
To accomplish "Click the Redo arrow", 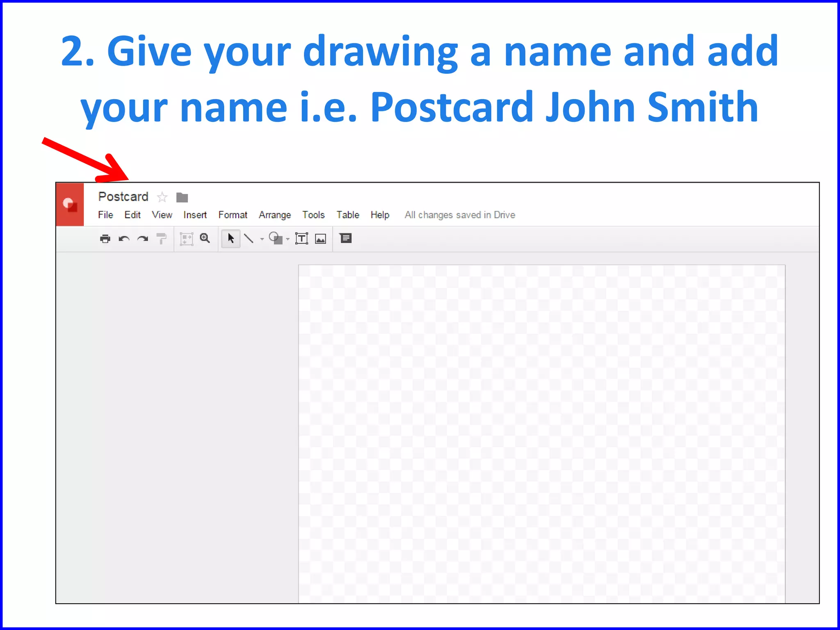I will (143, 239).
